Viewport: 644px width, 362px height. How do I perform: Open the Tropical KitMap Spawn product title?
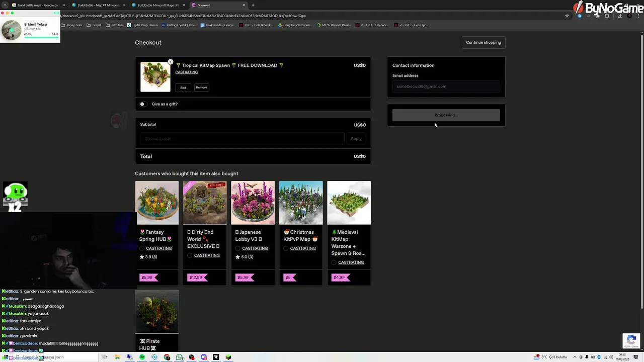[229, 65]
